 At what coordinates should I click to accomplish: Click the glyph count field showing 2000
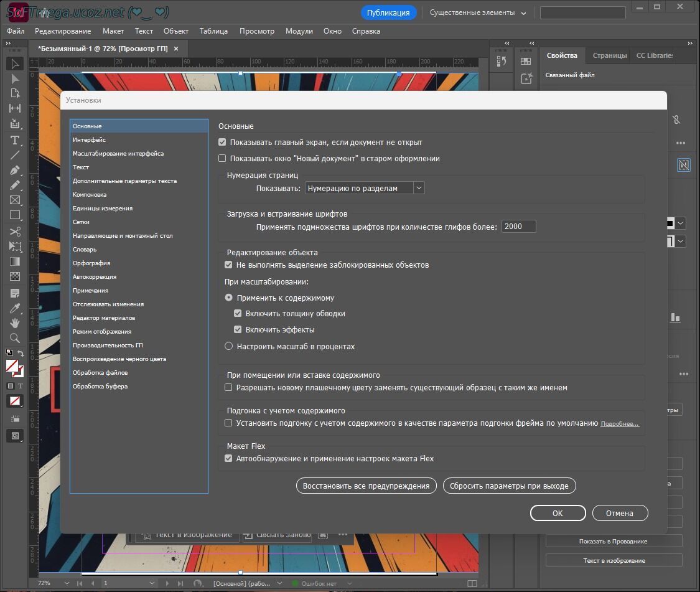point(518,227)
